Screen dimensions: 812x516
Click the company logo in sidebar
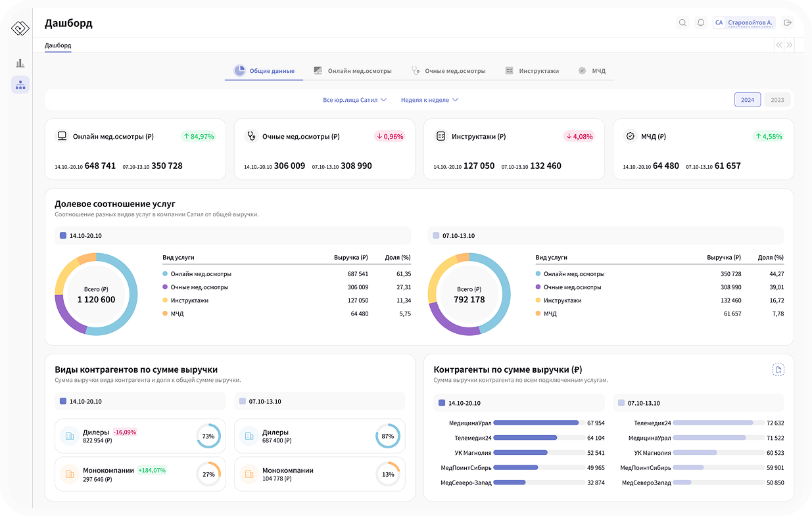(20, 28)
